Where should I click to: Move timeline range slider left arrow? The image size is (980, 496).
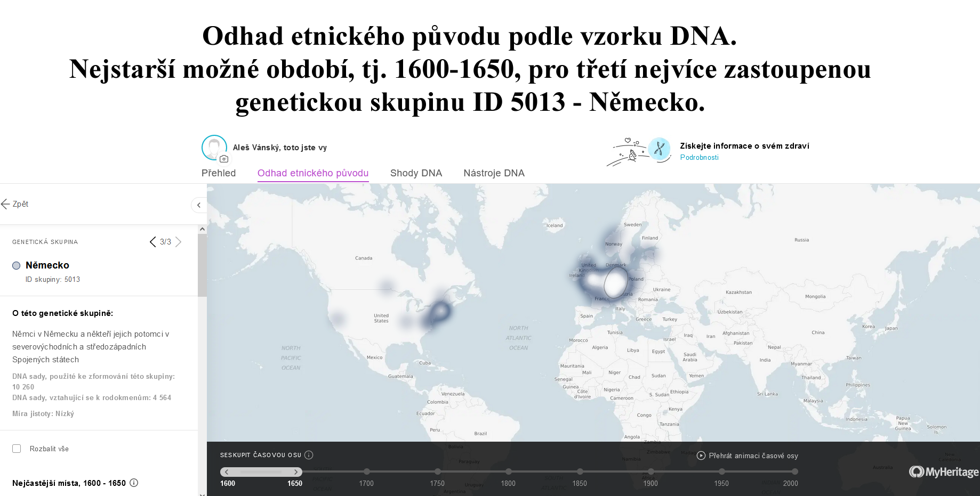[227, 472]
